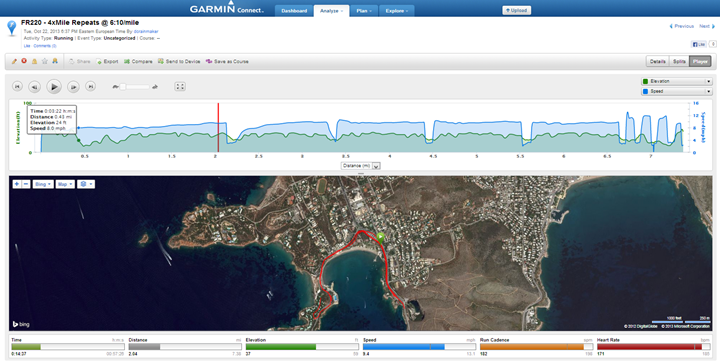Open the Analyze menu tab

(332, 11)
